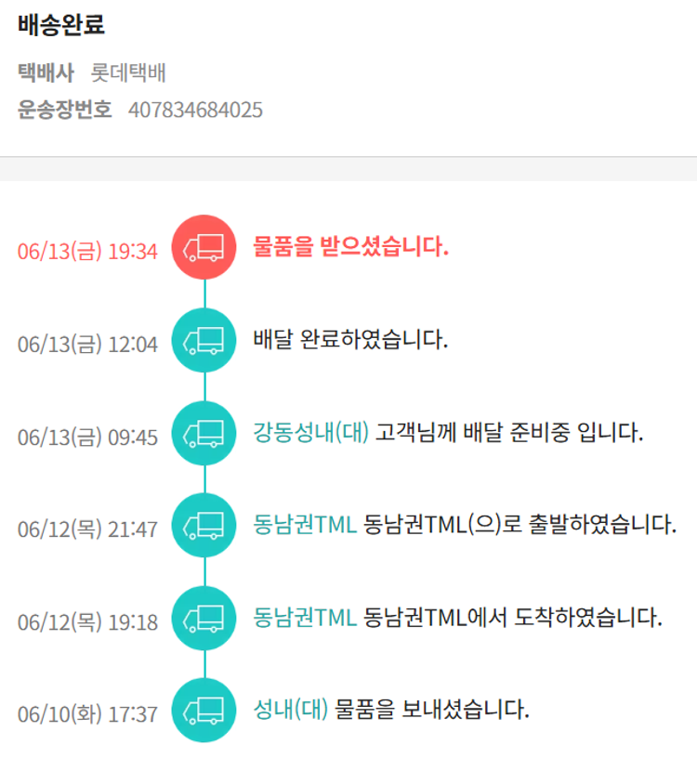
Task: Open the 동남권TML link in departure row
Action: click(305, 525)
